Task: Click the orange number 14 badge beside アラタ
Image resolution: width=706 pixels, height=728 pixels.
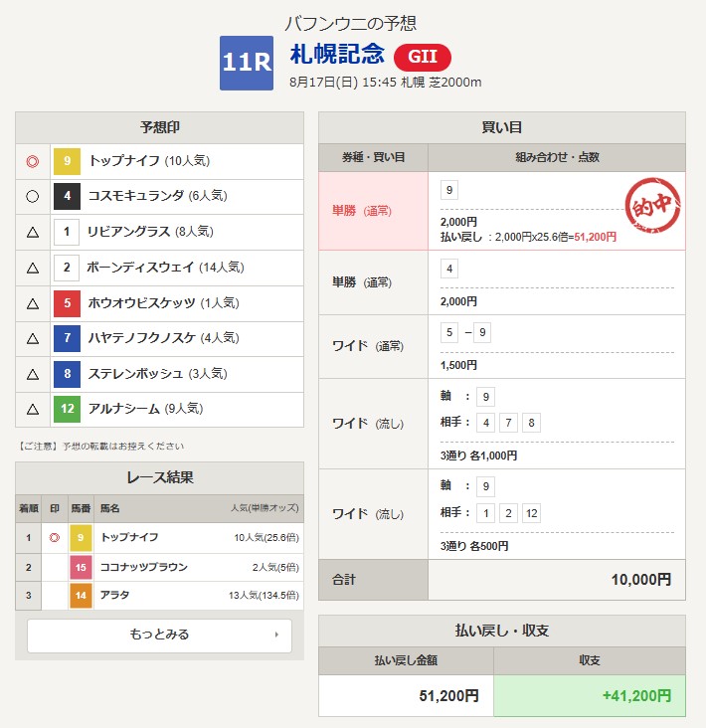Action: point(81,595)
